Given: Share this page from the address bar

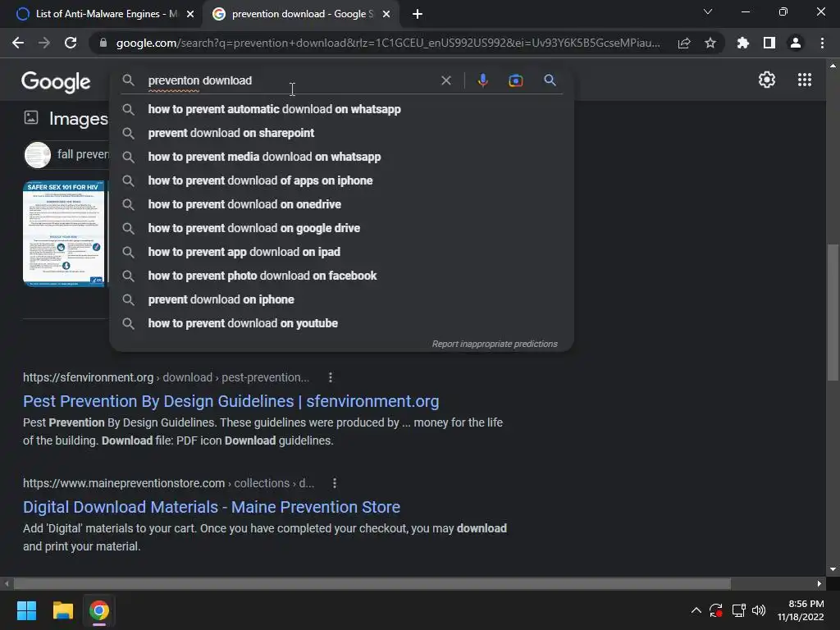Looking at the screenshot, I should (684, 43).
